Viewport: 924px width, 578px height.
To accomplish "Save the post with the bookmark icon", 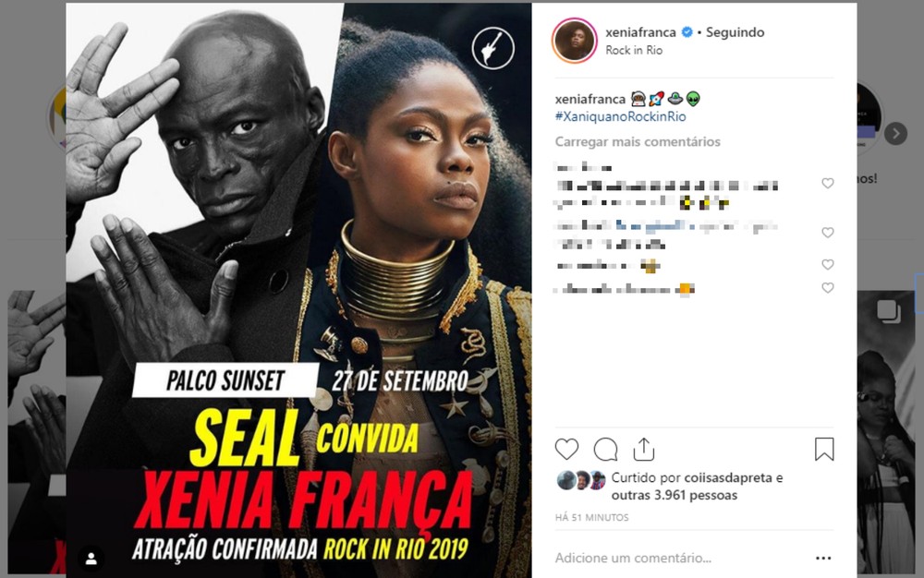I will (824, 449).
